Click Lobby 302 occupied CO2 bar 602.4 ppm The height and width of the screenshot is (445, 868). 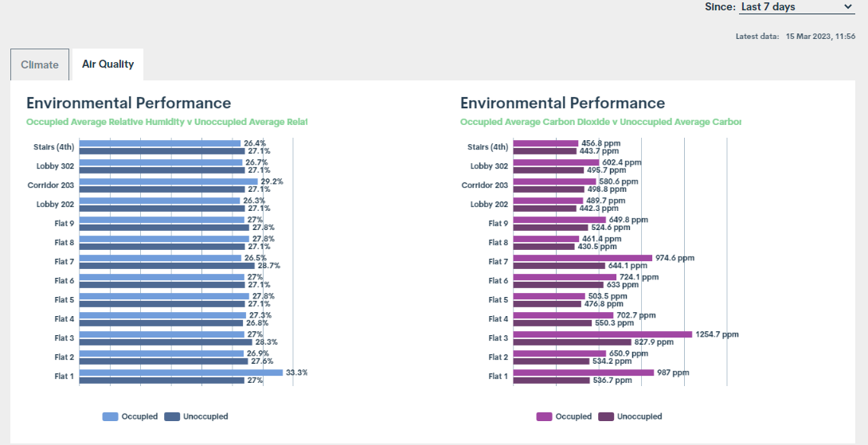click(x=556, y=162)
